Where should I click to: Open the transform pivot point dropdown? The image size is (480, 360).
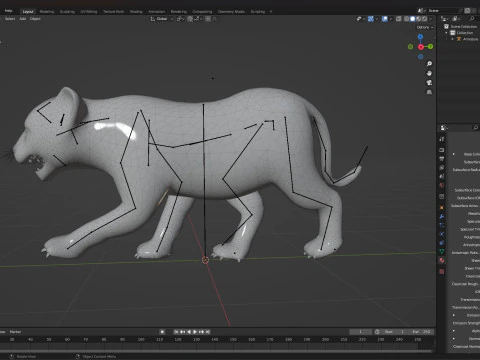(x=181, y=19)
